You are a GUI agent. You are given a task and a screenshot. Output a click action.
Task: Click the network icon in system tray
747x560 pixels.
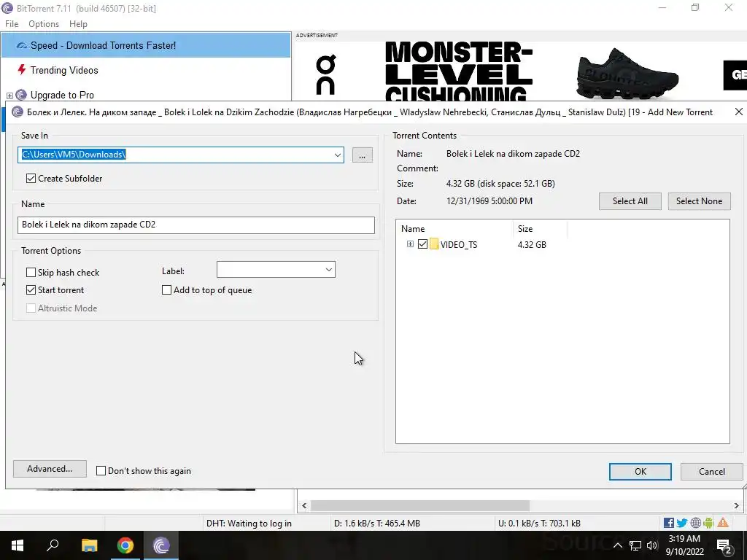pos(635,545)
